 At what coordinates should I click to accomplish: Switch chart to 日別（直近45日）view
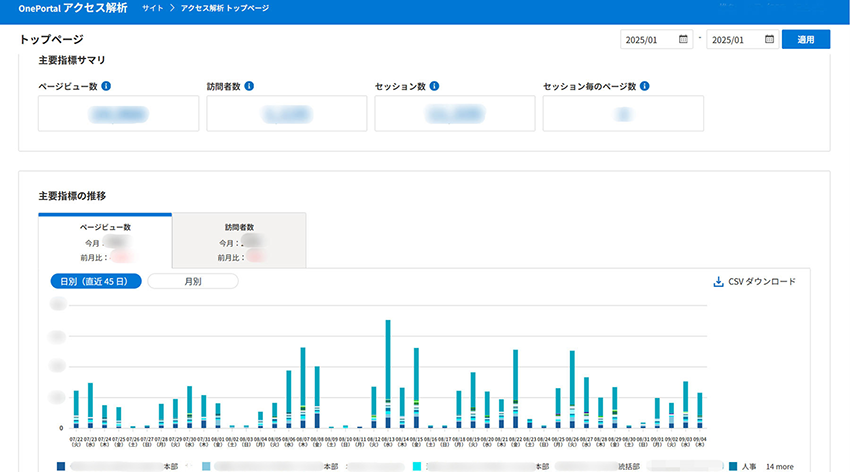[96, 282]
